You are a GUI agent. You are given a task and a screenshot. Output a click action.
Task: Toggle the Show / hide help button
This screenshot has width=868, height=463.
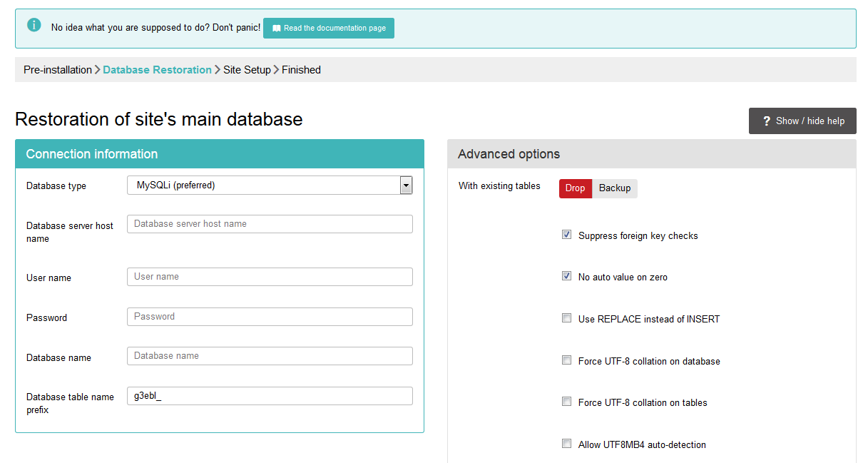coord(802,121)
